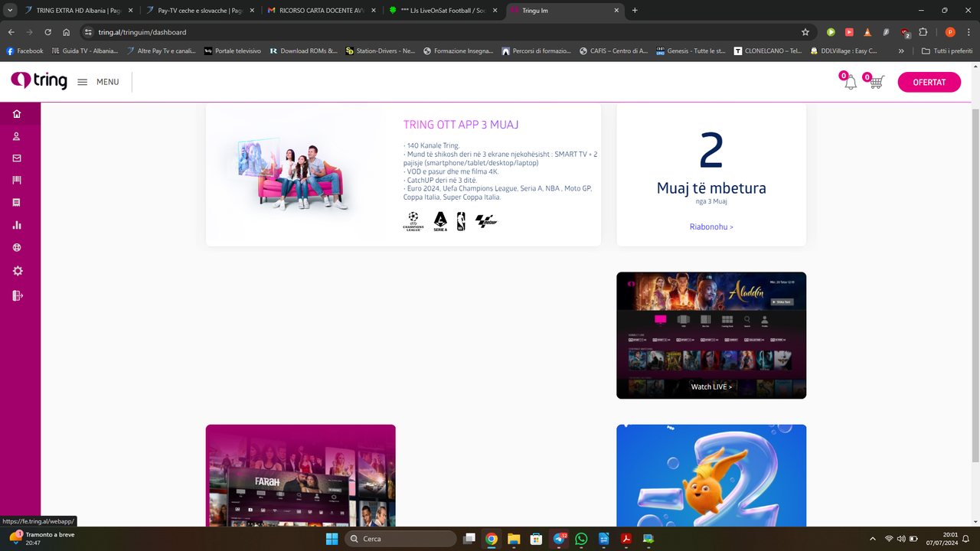Reload the page in Chrome
This screenshot has width=980, height=551.
coord(47,32)
